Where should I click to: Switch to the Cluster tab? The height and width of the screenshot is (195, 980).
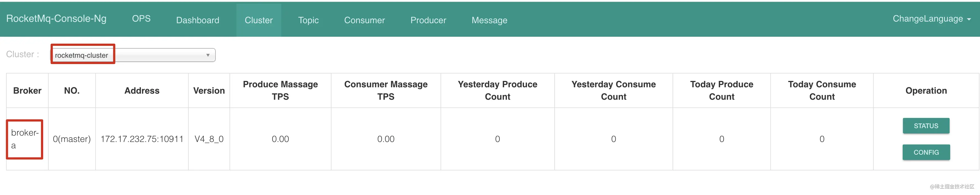259,20
